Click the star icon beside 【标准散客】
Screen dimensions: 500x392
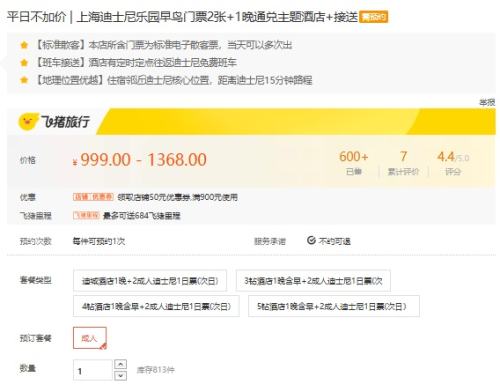coord(24,45)
